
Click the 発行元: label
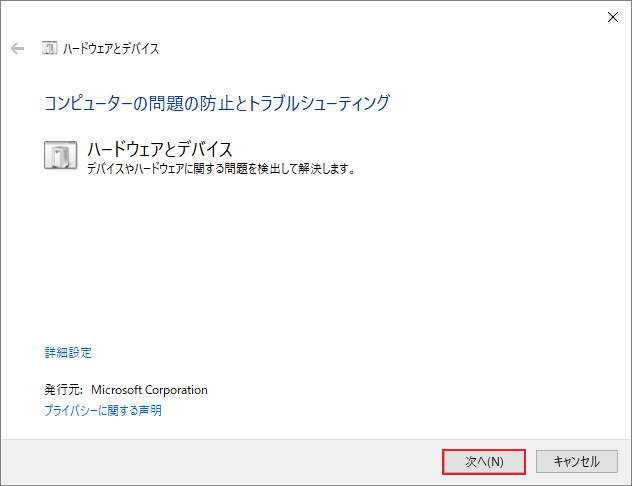[x=63, y=390]
